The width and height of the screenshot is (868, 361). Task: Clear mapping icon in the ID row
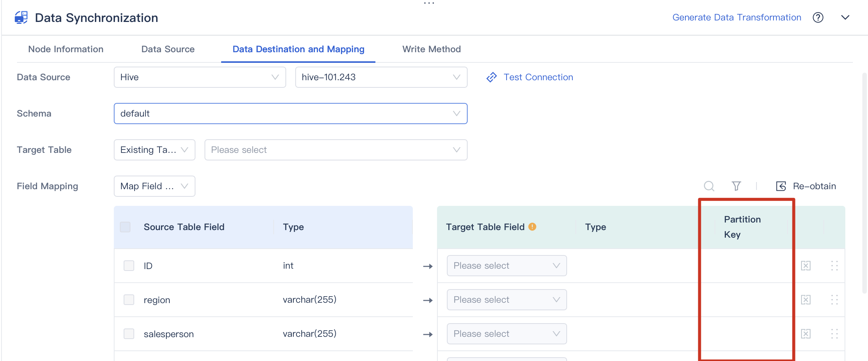coord(806,266)
